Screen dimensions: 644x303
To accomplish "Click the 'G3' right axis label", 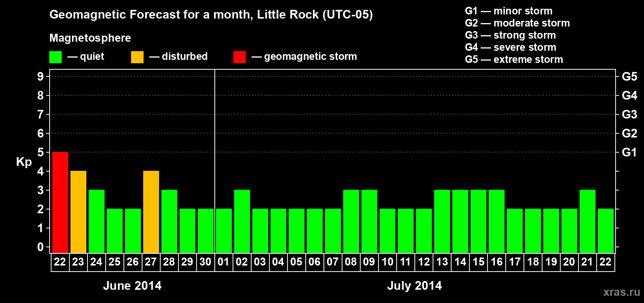I will click(x=630, y=114).
